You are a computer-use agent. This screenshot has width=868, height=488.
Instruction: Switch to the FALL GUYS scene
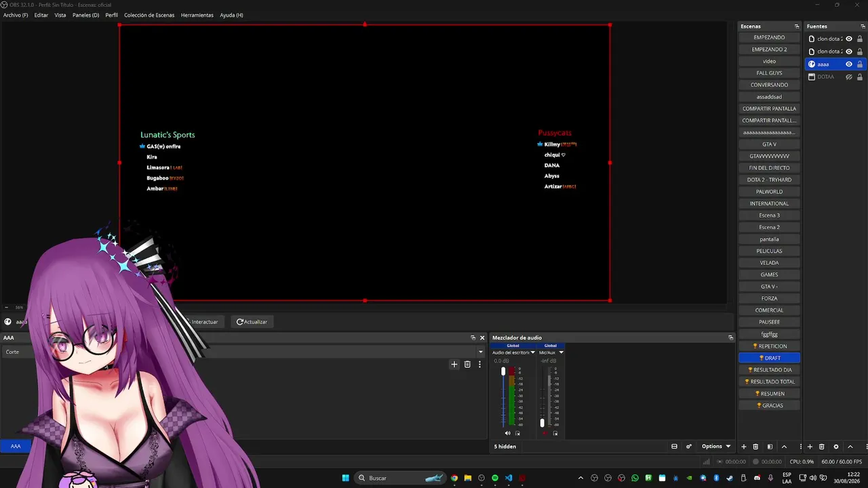tap(769, 73)
